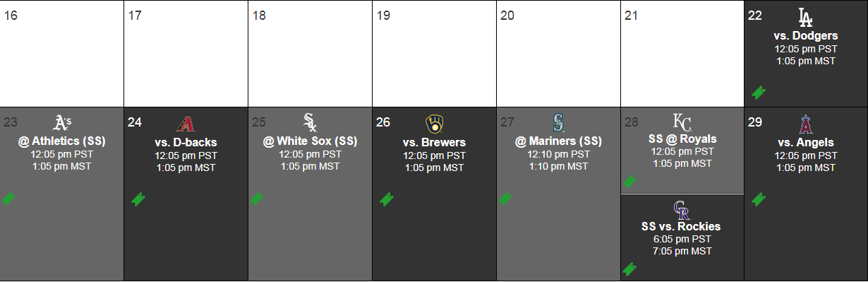Click the Royals KC logo on day 28
The image size is (868, 282).
click(x=682, y=121)
